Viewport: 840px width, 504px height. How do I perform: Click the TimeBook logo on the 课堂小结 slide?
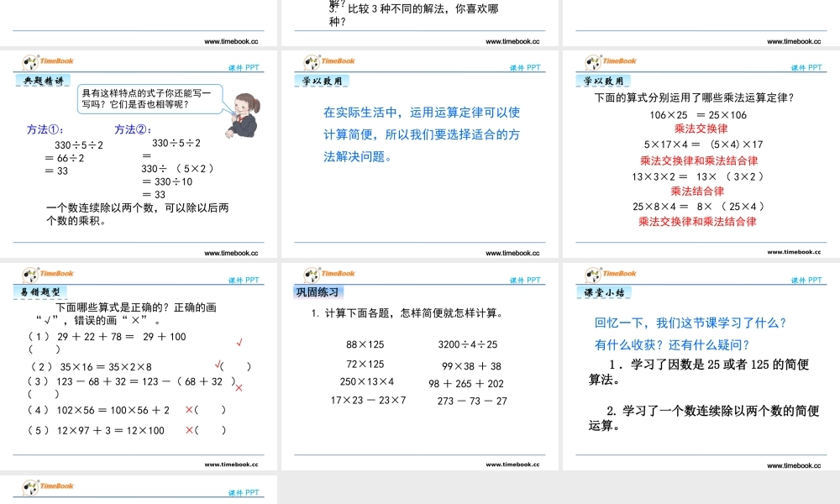(610, 275)
